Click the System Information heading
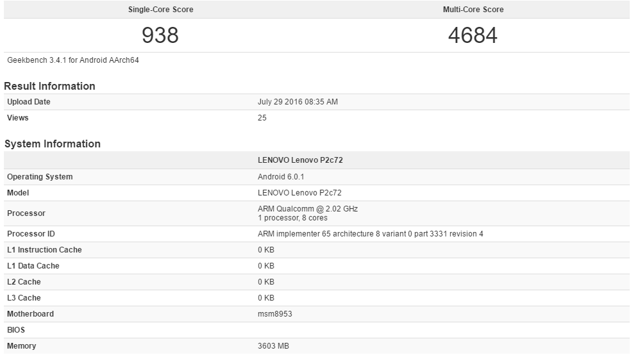This screenshot has width=631, height=364. [x=53, y=144]
